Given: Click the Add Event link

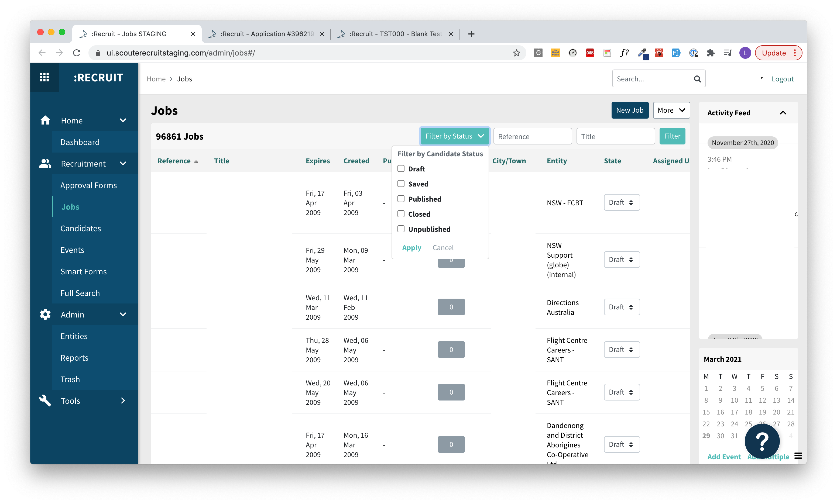Looking at the screenshot, I should coord(724,457).
